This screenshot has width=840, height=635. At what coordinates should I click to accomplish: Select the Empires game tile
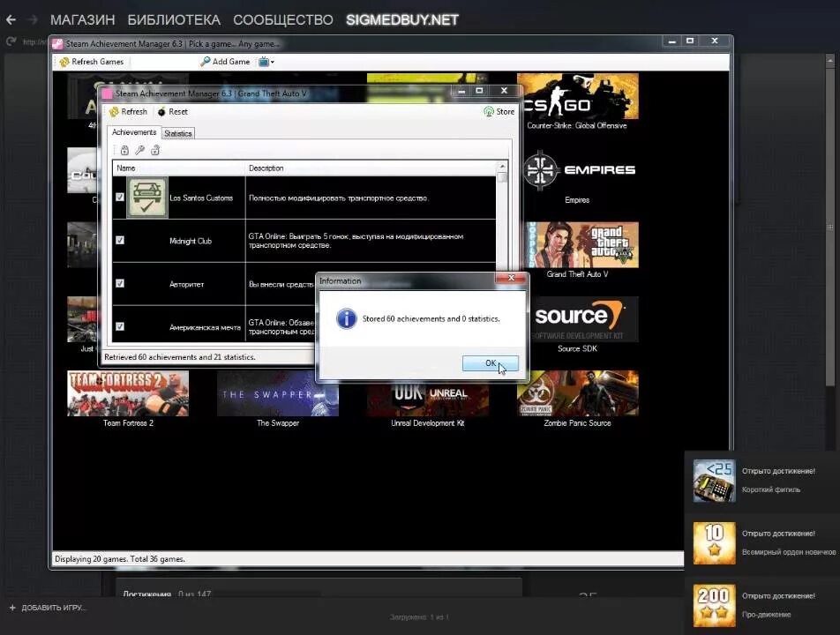pos(577,176)
